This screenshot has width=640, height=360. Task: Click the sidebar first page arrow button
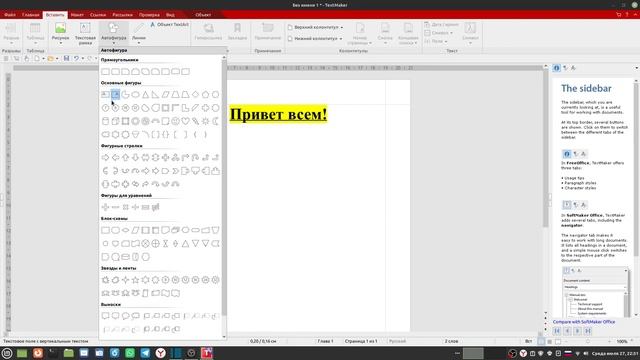pos(557,331)
